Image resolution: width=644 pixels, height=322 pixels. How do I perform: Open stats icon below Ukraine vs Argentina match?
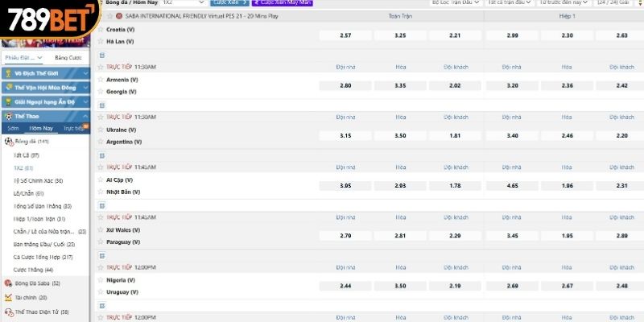point(101,154)
